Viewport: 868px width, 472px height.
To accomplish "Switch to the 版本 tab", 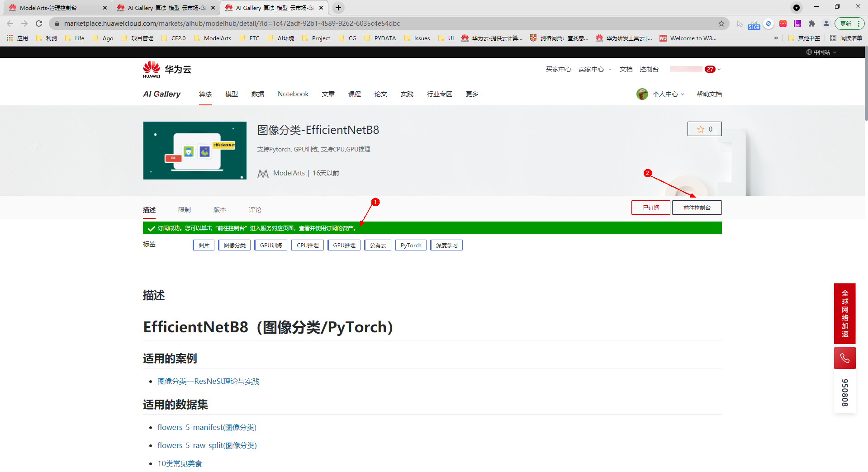I will tap(220, 210).
